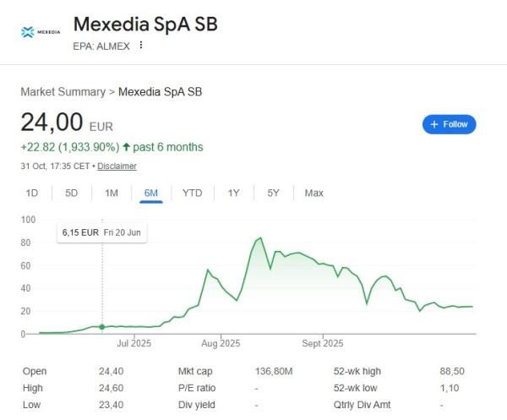
Task: Switch to the 1D chart range
Action: tap(32, 193)
